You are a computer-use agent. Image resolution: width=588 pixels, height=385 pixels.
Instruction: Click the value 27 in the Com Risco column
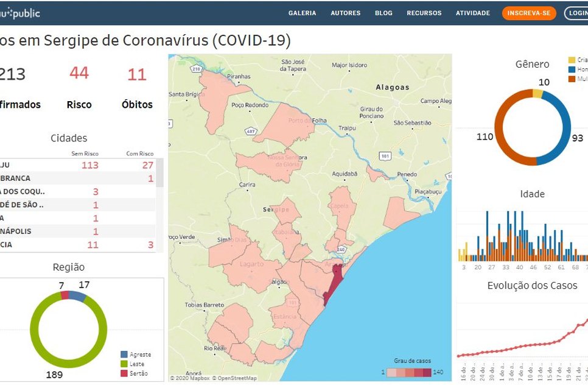148,165
